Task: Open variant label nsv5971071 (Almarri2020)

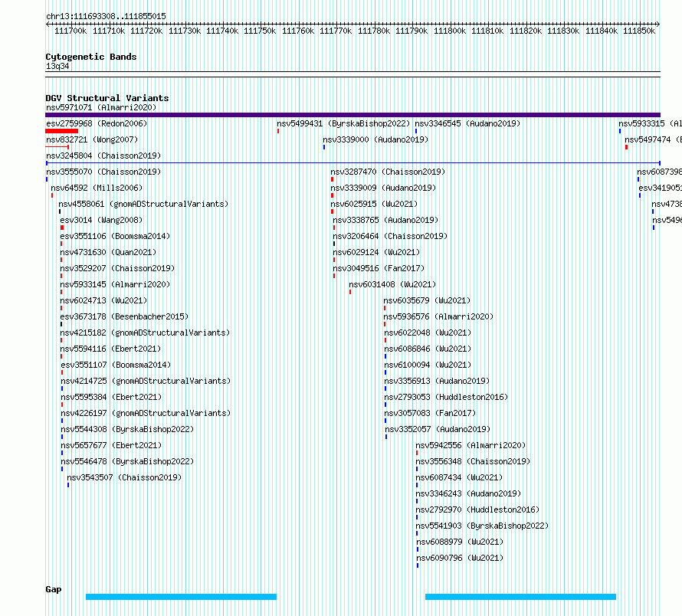Action: pos(101,107)
